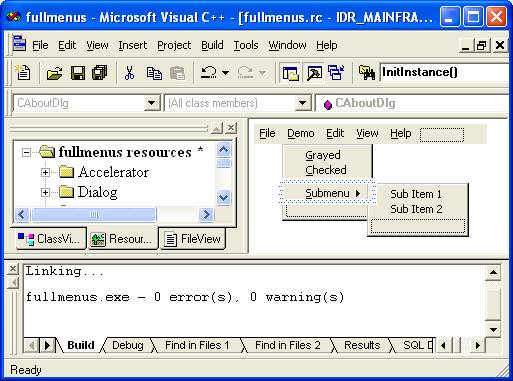
Task: Close the workspace pane with X
Action: pos(231,128)
